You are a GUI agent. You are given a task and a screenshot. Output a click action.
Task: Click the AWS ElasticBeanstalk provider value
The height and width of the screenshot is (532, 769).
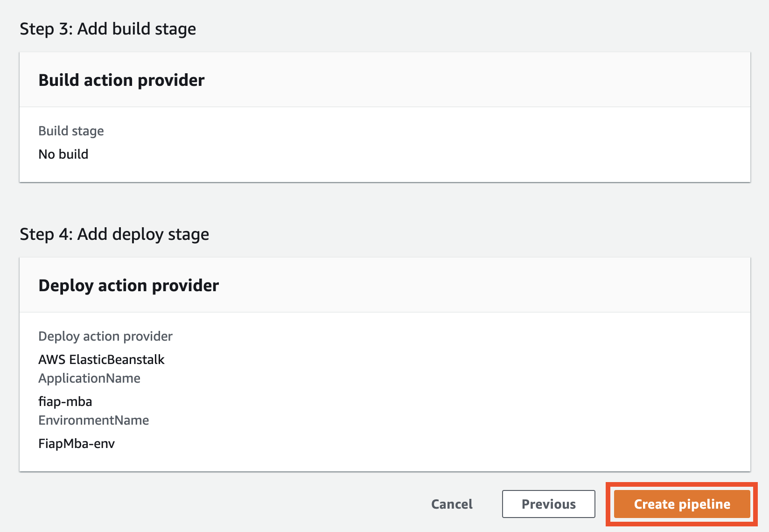(x=101, y=360)
